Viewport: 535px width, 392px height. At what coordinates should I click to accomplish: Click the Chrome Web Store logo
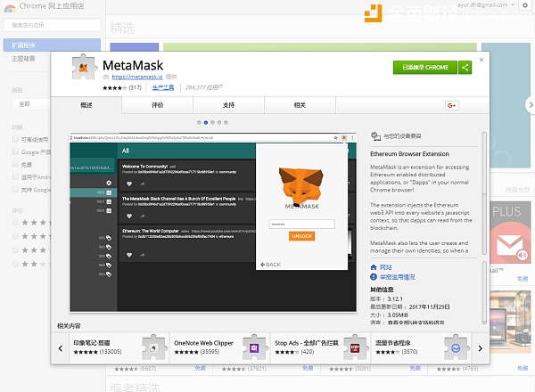(10, 7)
